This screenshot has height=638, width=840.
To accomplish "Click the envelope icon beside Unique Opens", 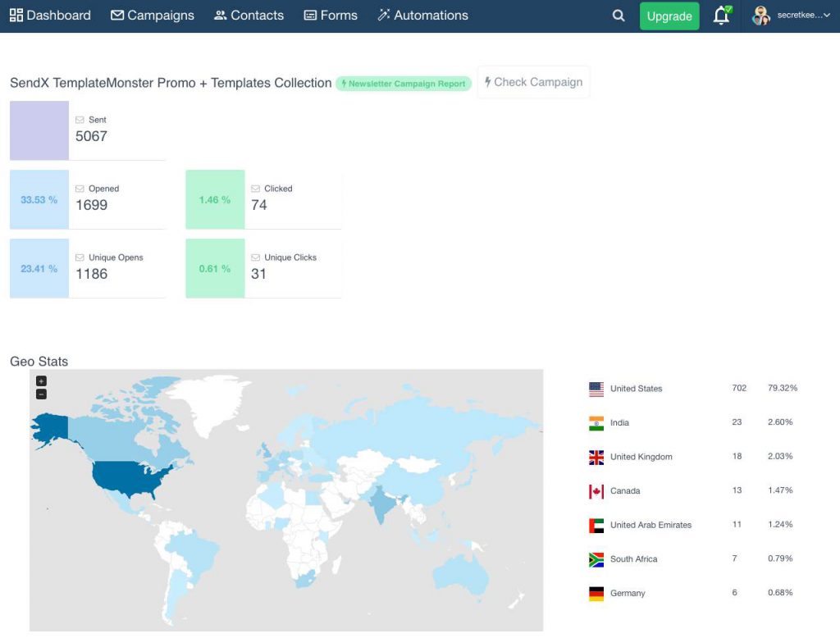I will pos(80,257).
